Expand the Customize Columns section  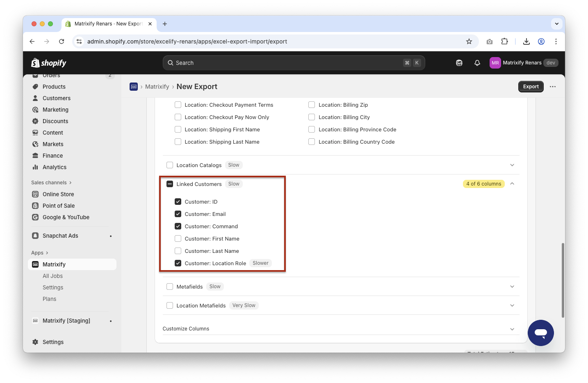(x=512, y=329)
